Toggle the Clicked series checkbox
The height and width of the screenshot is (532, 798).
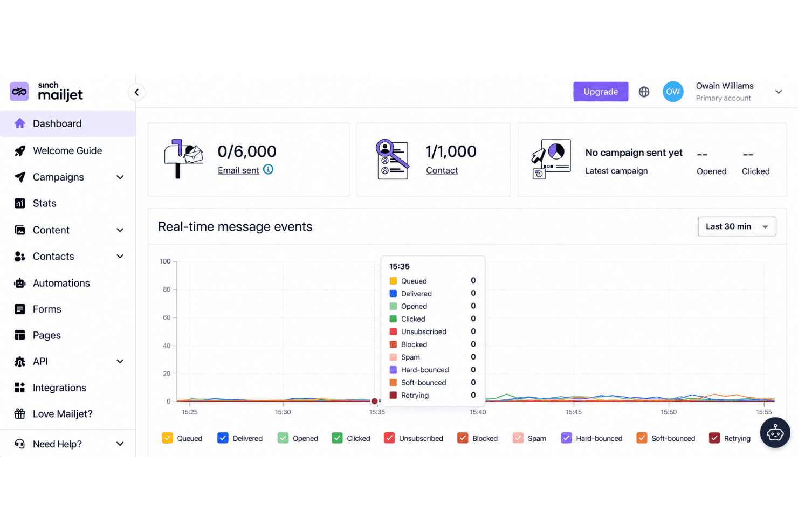[337, 438]
